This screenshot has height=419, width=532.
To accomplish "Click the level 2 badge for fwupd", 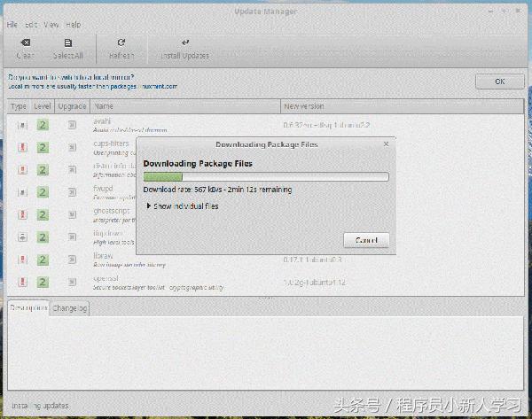I will click(43, 192).
